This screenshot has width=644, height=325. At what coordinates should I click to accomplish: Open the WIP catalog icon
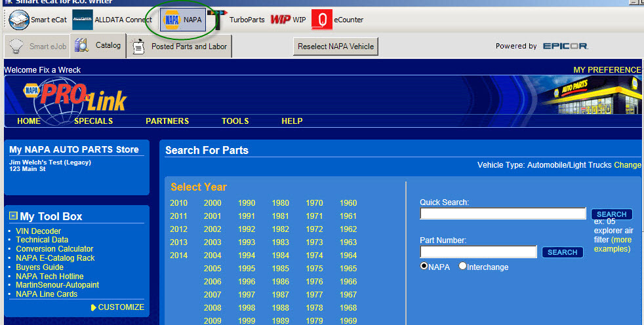[x=288, y=20]
